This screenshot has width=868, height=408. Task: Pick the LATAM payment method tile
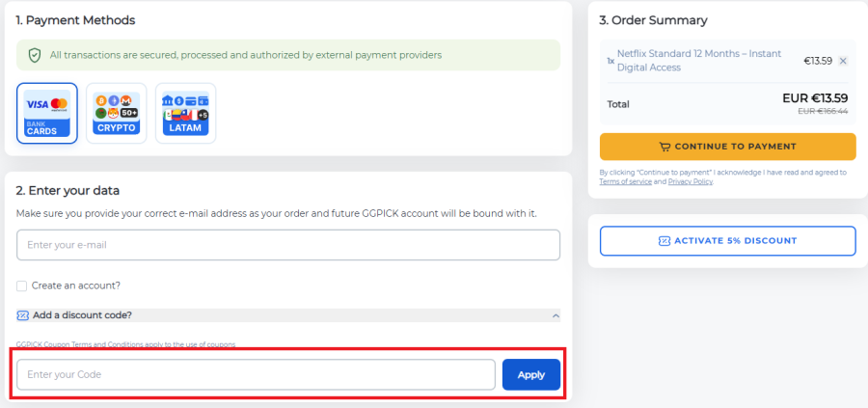[185, 113]
